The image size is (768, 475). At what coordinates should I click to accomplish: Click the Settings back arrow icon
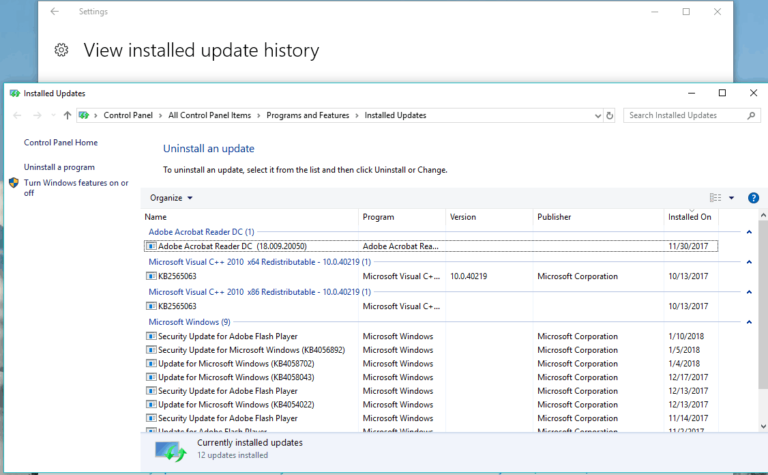tap(54, 12)
